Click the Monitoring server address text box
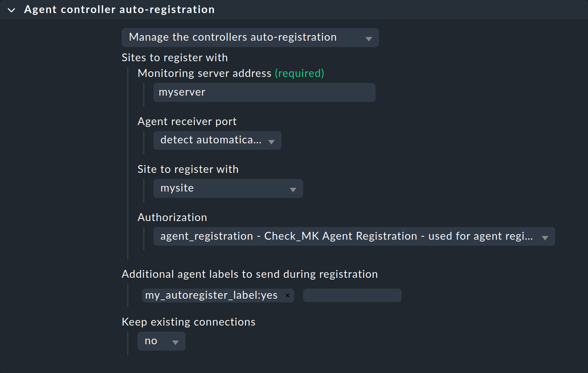Image resolution: width=588 pixels, height=373 pixels. (264, 92)
